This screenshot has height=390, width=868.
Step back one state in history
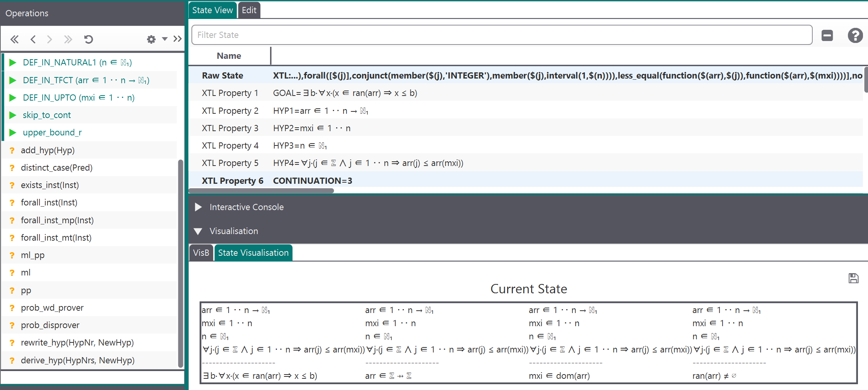point(33,39)
